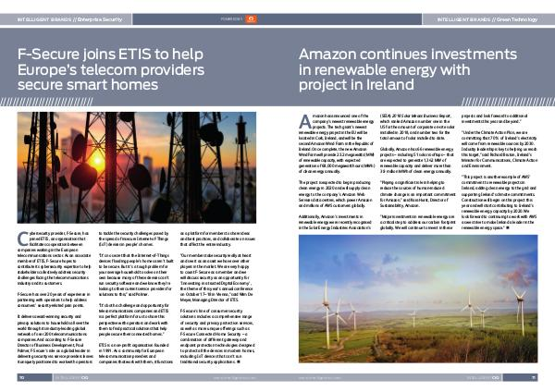This screenshot has width=555, height=392.
Task: Click the orange logo in the top bar
Action: [x=252, y=19]
